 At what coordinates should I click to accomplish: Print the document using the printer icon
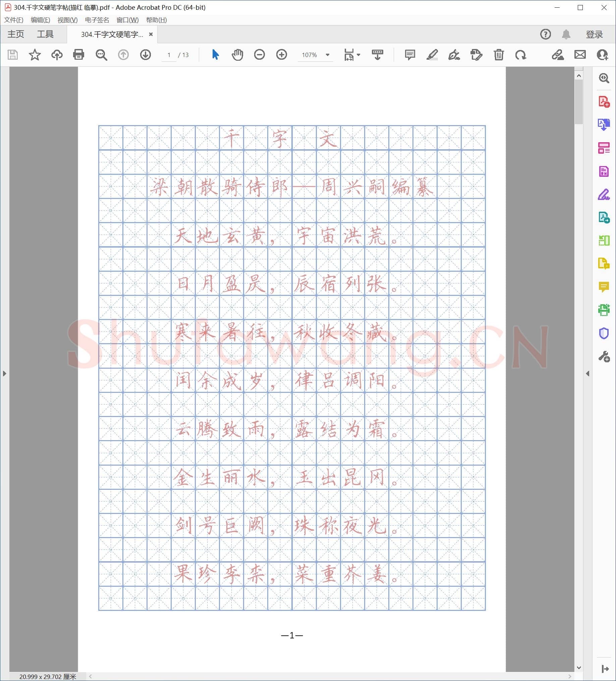click(78, 55)
